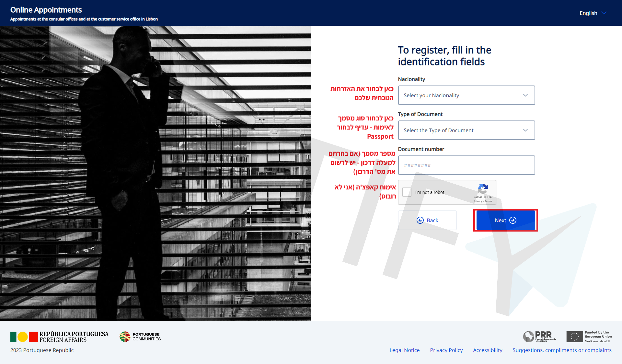Screen dimensions: 622x364
Task: Click the reCAPTCHA logo icon
Action: (483, 189)
